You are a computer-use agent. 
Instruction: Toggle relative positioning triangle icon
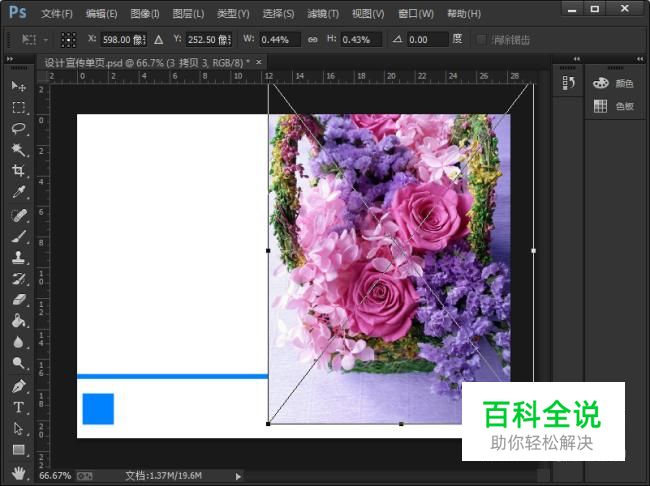click(158, 40)
